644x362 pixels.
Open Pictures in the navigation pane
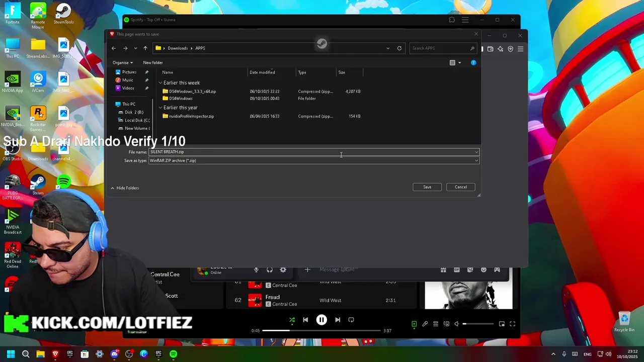tap(129, 72)
